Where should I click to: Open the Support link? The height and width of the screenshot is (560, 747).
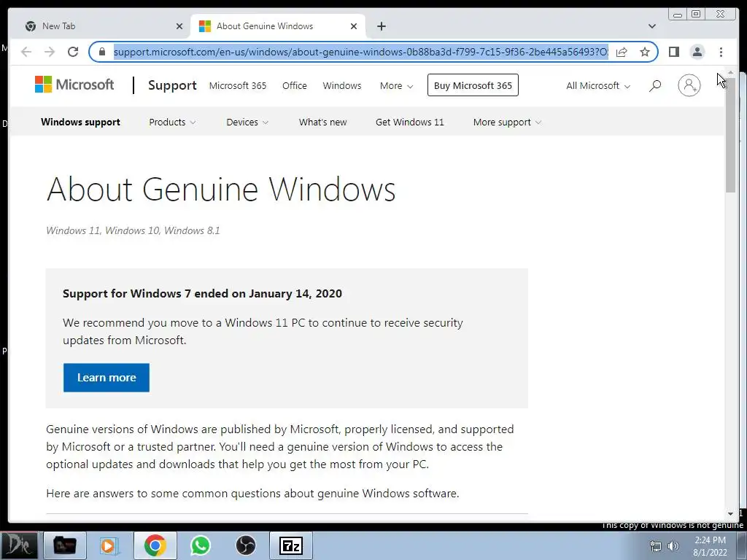click(x=172, y=85)
